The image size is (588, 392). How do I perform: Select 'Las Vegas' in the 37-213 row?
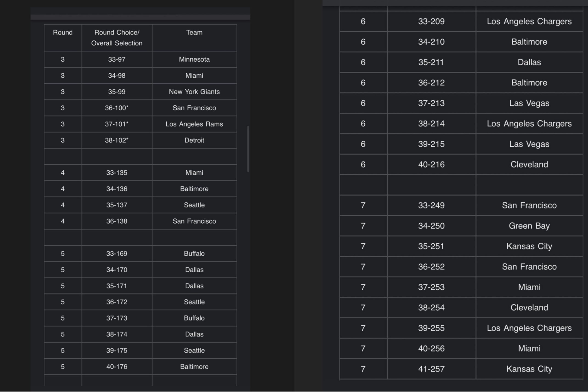coord(529,103)
